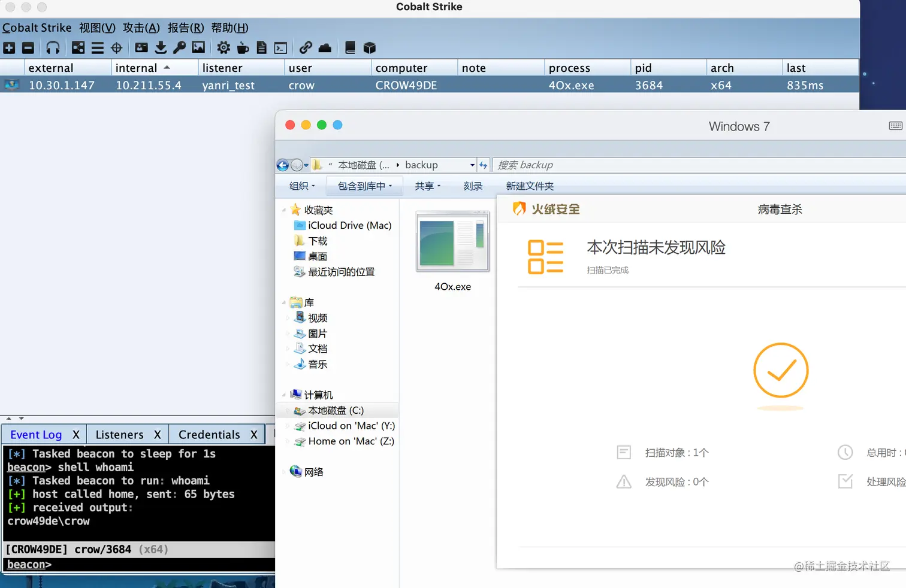Open the Screenshots picture icon

(198, 48)
